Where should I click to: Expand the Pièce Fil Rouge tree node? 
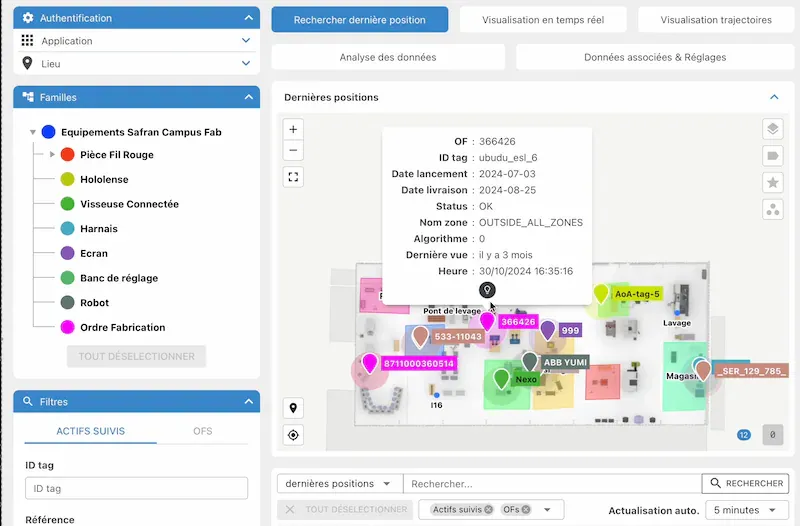click(52, 154)
